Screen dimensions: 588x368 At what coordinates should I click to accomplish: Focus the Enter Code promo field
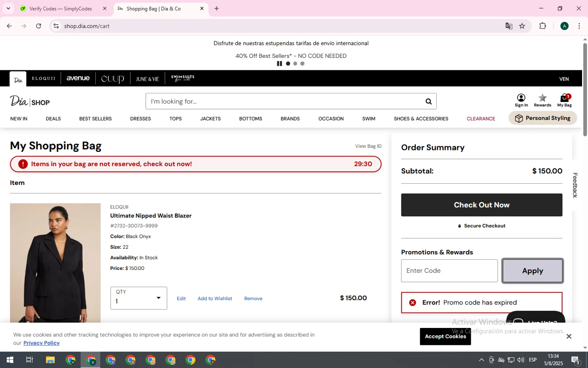[449, 271]
